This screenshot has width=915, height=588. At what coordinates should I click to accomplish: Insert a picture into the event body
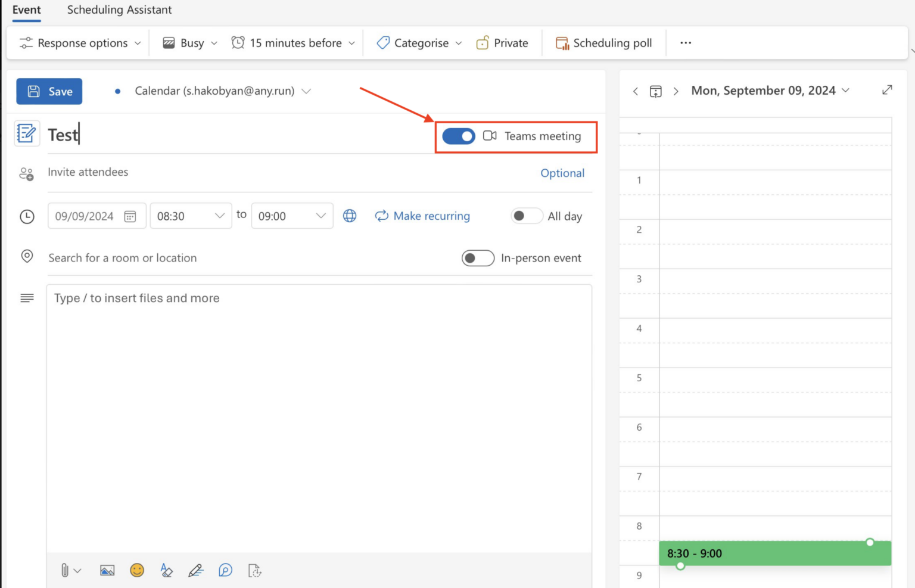point(107,570)
